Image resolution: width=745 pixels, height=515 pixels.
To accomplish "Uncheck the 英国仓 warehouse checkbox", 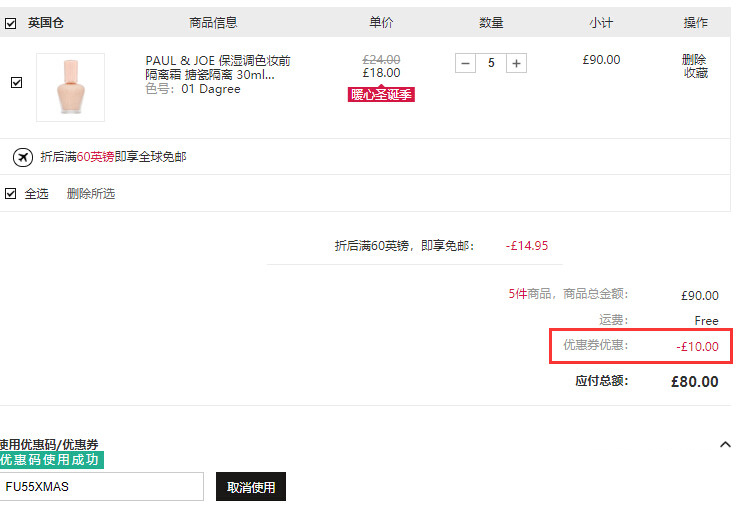I will point(10,23).
